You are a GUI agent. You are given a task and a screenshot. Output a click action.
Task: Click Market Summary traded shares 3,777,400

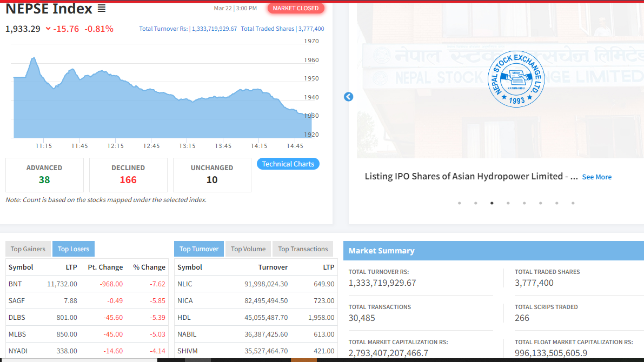[534, 283]
